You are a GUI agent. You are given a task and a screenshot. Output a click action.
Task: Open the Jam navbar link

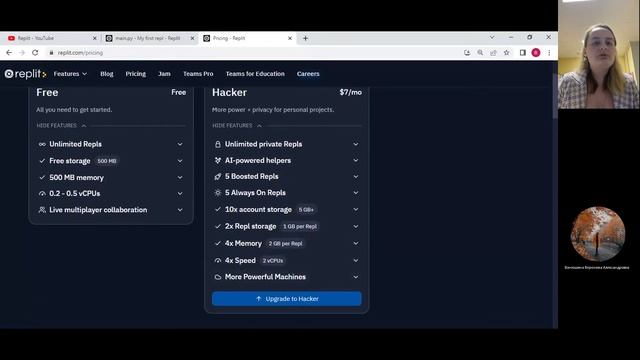(164, 74)
